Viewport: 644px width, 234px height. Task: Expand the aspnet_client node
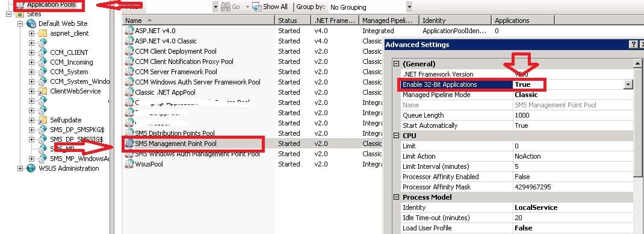tap(31, 33)
